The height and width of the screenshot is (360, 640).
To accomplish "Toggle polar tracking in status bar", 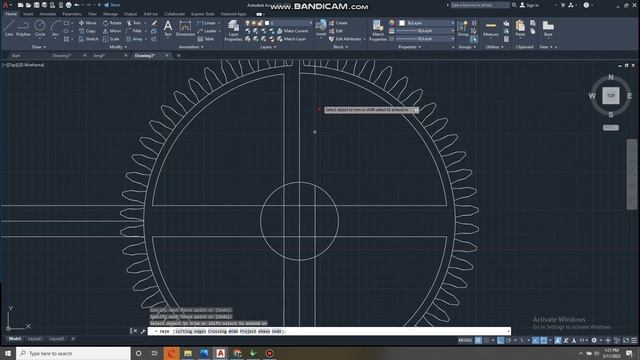I will (x=509, y=340).
